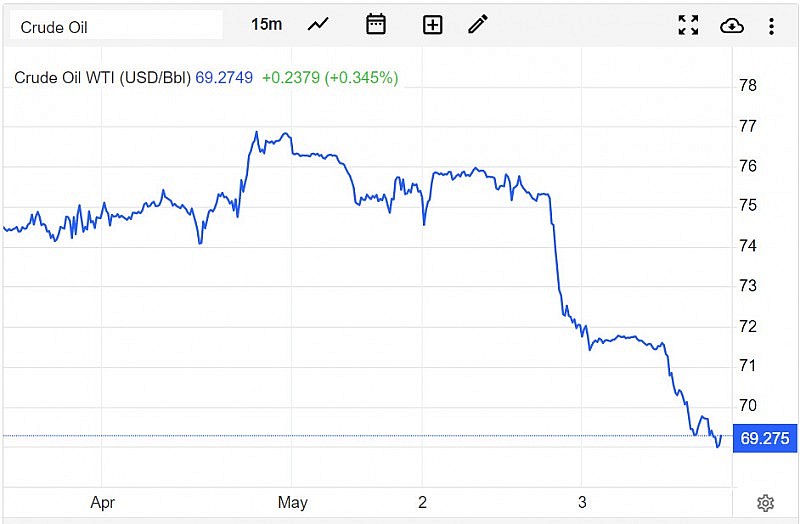Image resolution: width=800 pixels, height=524 pixels.
Task: Click the date axis label 3
Action: pyautogui.click(x=582, y=502)
